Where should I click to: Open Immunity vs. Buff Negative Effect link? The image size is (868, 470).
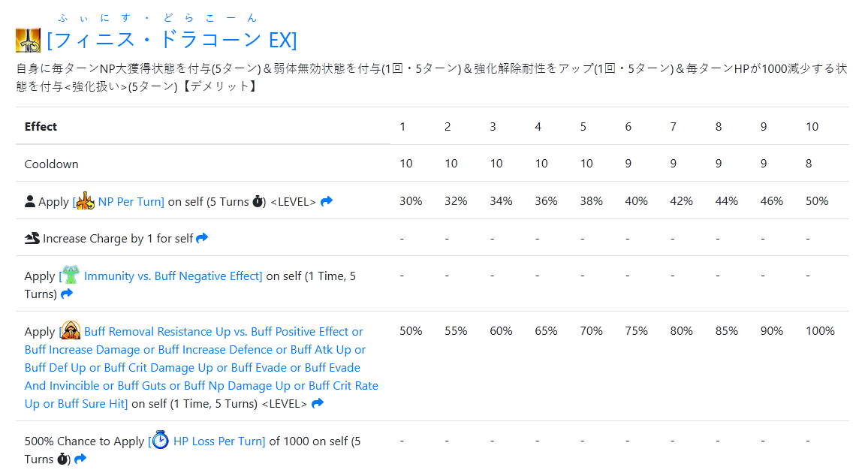[x=173, y=276]
